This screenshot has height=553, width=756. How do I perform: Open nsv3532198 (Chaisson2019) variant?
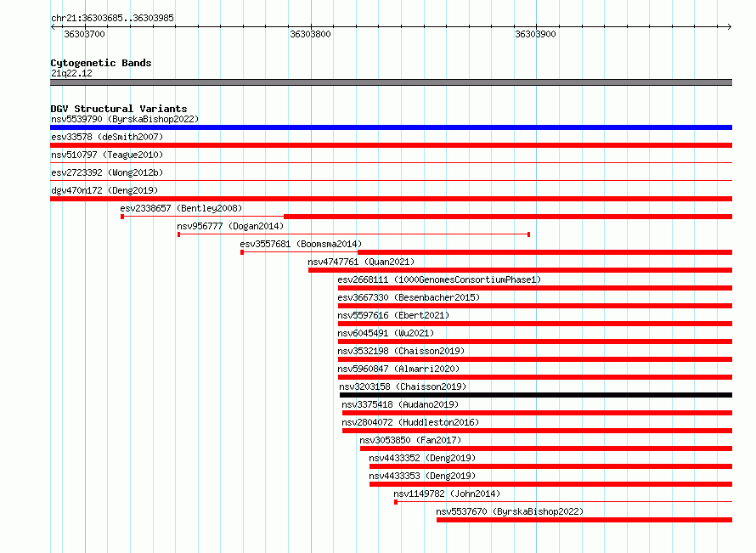pyautogui.click(x=401, y=351)
